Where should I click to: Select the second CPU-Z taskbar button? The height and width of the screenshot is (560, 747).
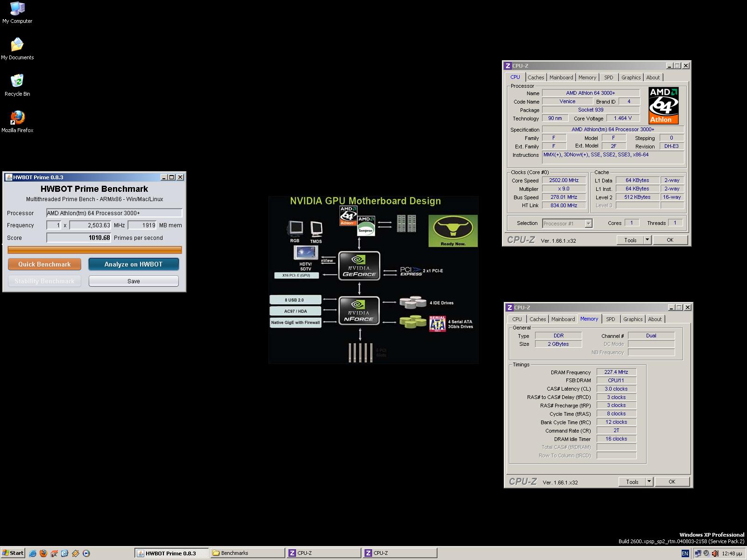click(x=400, y=553)
